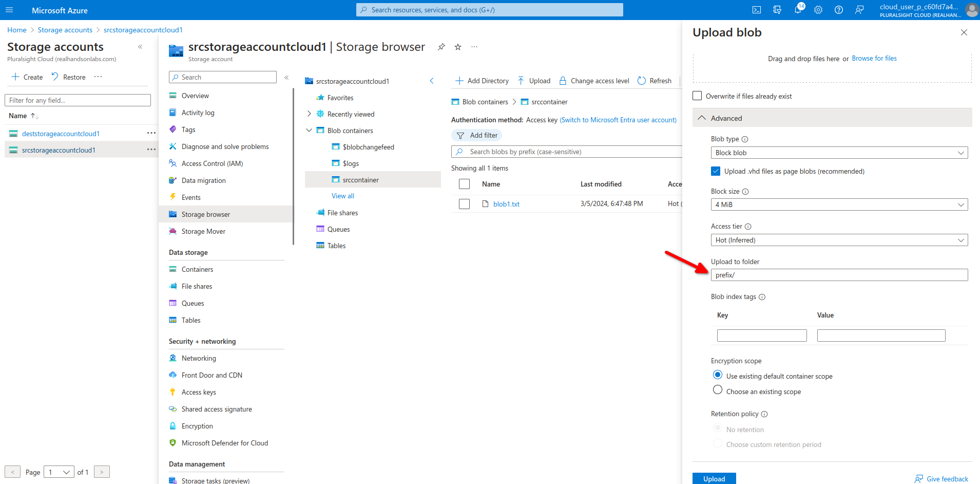This screenshot has width=980, height=484.
Task: Click the Browse for files link
Action: coord(874,59)
